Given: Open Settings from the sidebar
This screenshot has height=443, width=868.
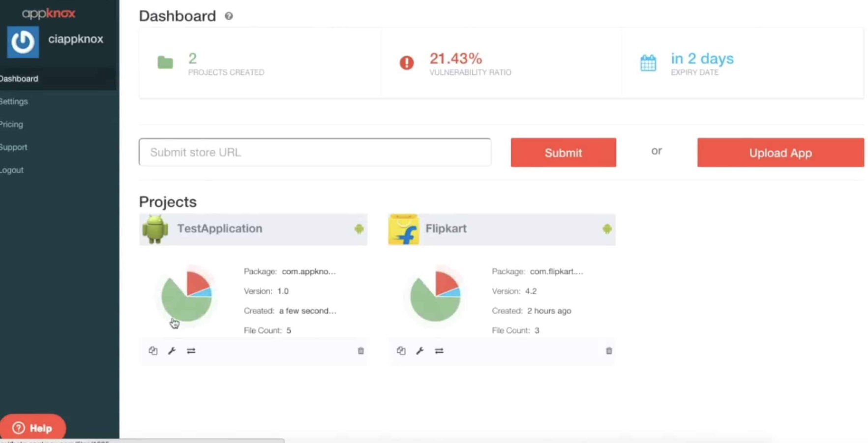Looking at the screenshot, I should click(14, 101).
